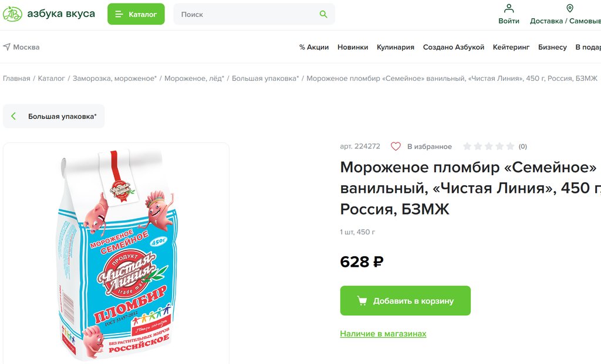The image size is (601, 364).
Task: Open Заморозка, мороженое breadcrumb
Action: click(114, 79)
